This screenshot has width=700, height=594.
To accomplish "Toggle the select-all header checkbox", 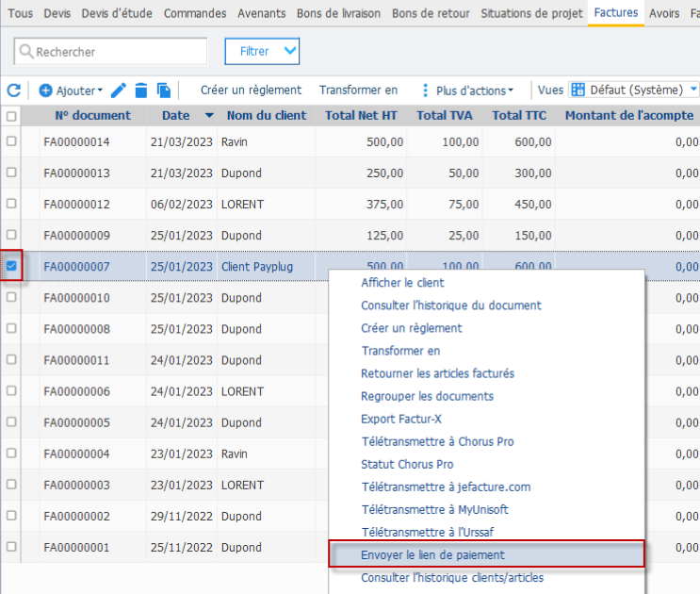I will pos(11,117).
